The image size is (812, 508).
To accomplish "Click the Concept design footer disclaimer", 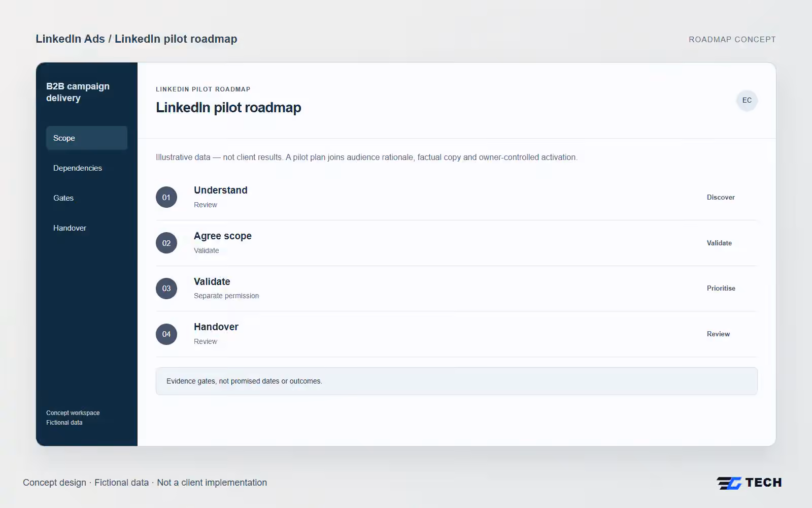I will pyautogui.click(x=145, y=483).
